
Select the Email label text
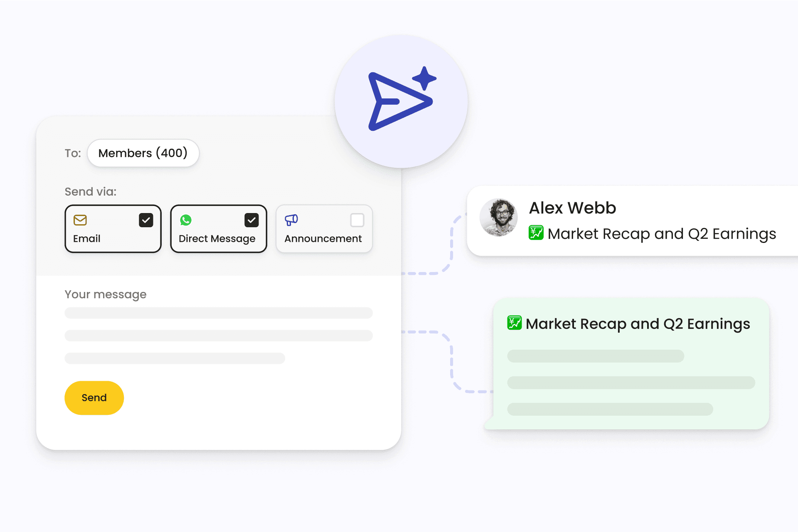86,239
